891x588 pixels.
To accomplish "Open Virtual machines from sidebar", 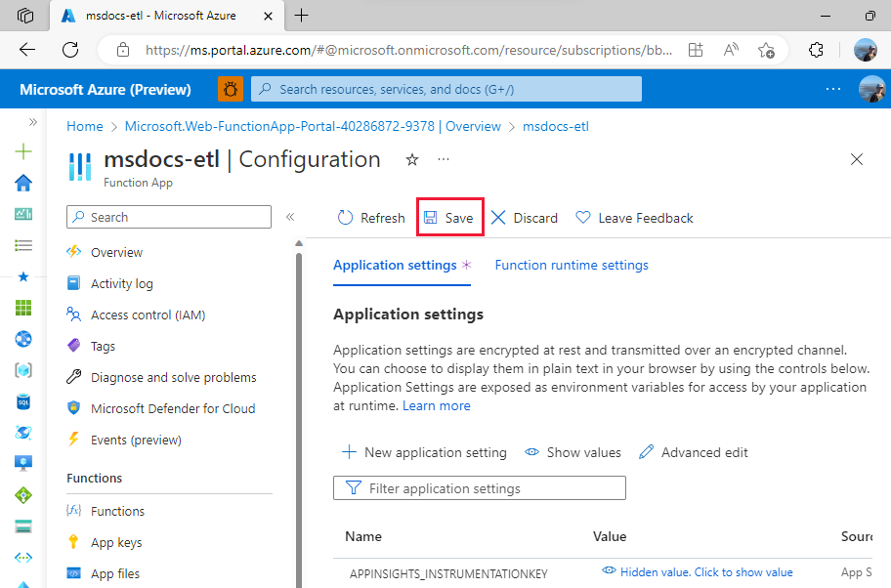I will [x=22, y=462].
